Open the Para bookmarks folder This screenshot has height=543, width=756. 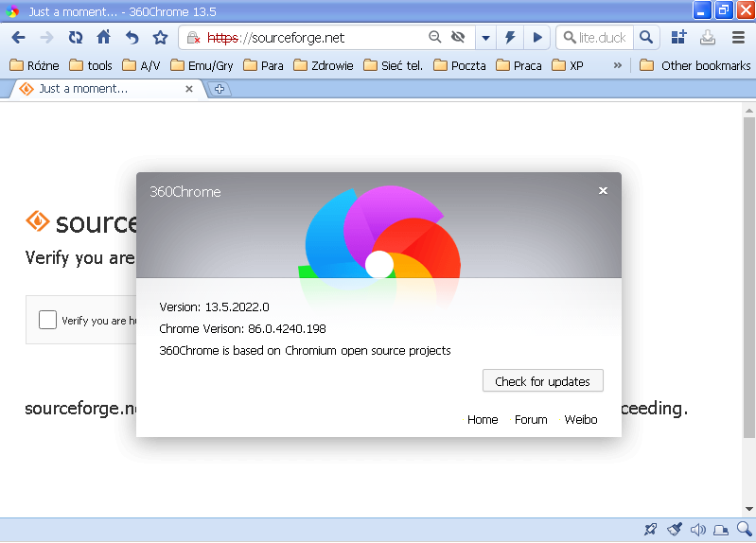click(x=263, y=65)
